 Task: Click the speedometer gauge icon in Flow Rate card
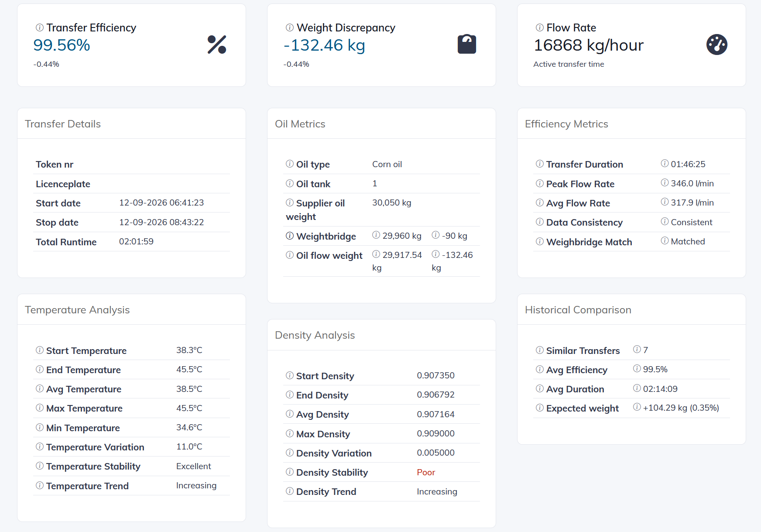(x=717, y=45)
